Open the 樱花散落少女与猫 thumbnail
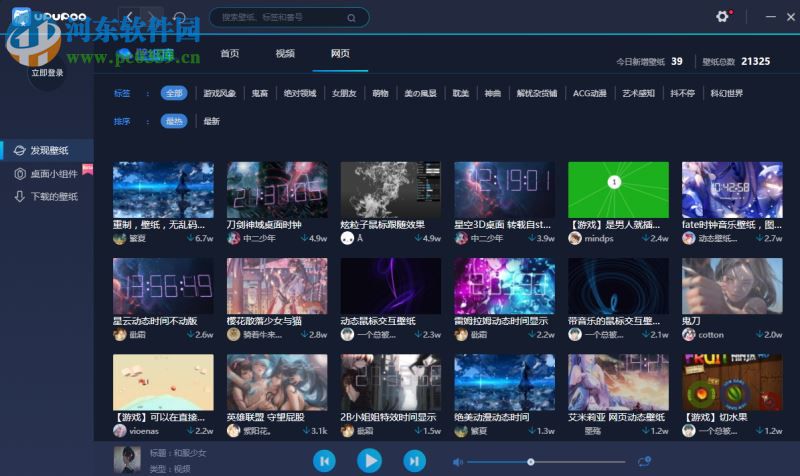 click(277, 286)
